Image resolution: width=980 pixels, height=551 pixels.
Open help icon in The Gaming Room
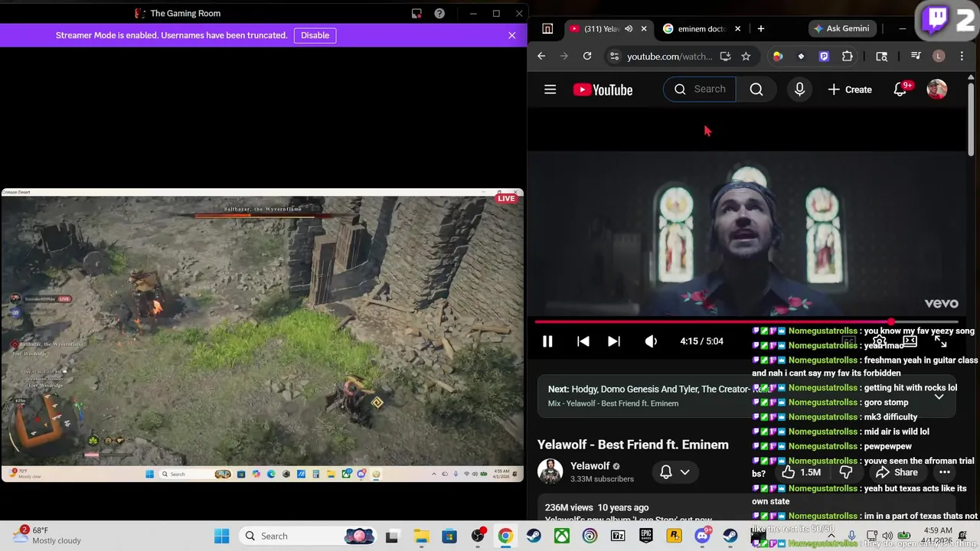[x=439, y=13]
